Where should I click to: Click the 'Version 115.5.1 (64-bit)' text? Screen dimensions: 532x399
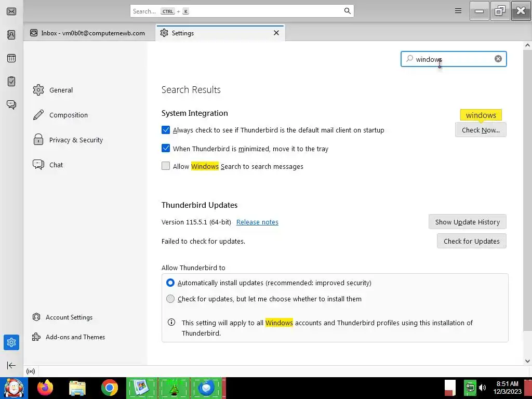click(x=196, y=222)
